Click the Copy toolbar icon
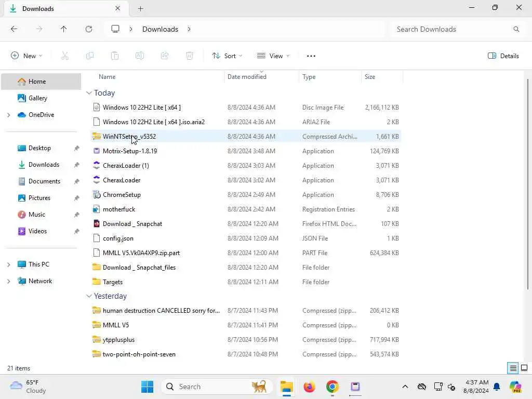The image size is (532, 399). (90, 56)
